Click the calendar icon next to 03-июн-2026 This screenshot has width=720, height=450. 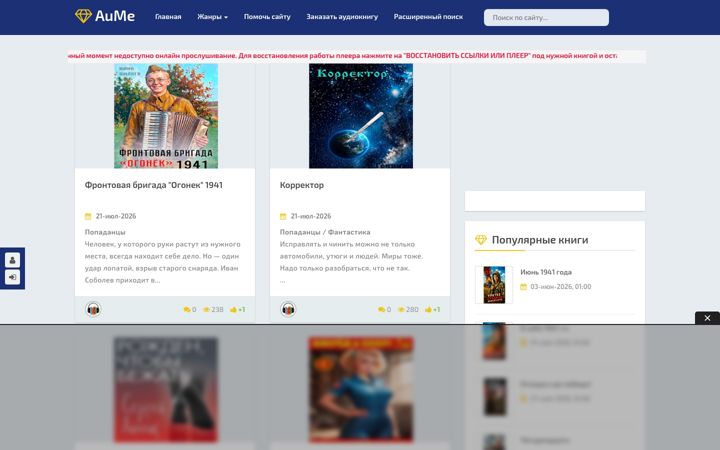pos(523,287)
